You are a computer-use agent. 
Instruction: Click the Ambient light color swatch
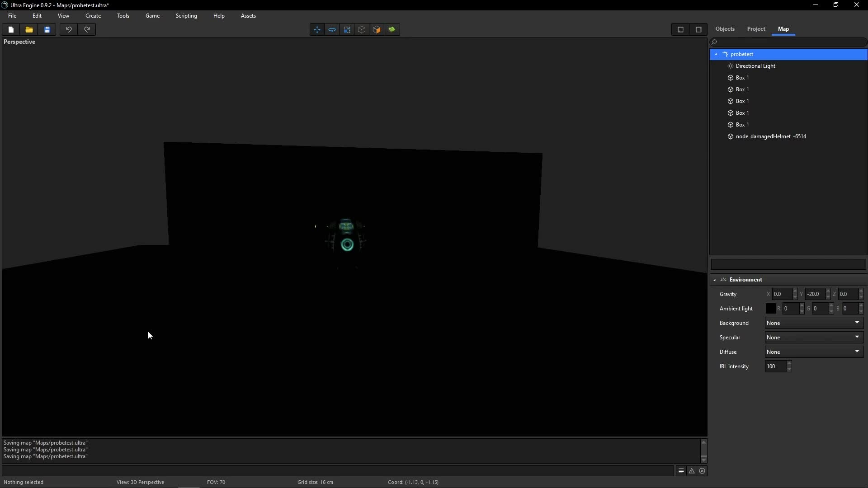tap(771, 309)
